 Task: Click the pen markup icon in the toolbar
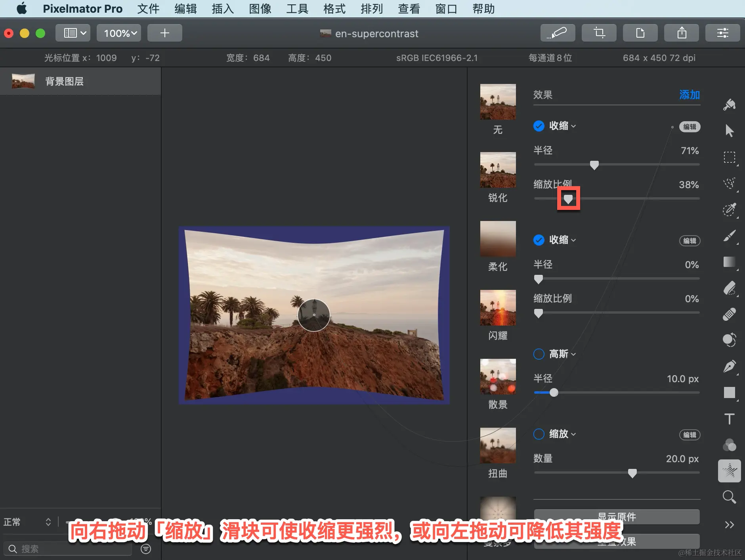coord(558,33)
